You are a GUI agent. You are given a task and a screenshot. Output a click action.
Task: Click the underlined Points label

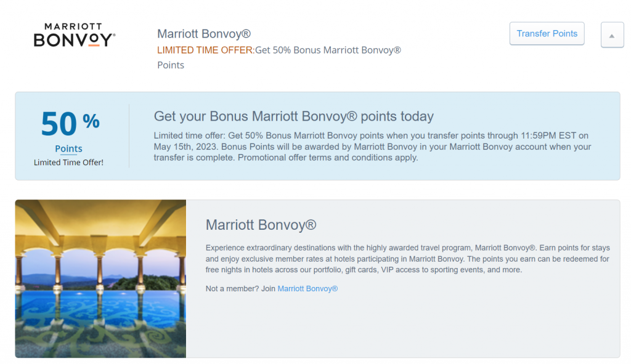[68, 148]
